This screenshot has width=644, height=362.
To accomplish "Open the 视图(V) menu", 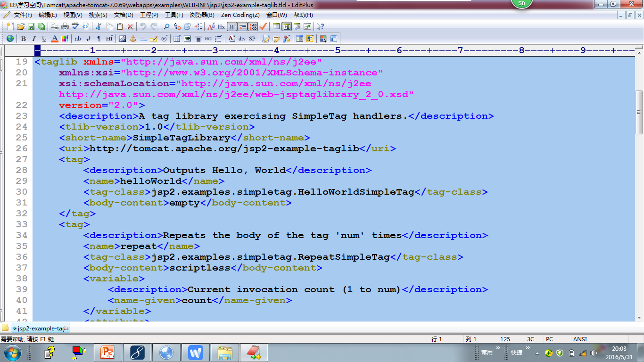I will (73, 15).
